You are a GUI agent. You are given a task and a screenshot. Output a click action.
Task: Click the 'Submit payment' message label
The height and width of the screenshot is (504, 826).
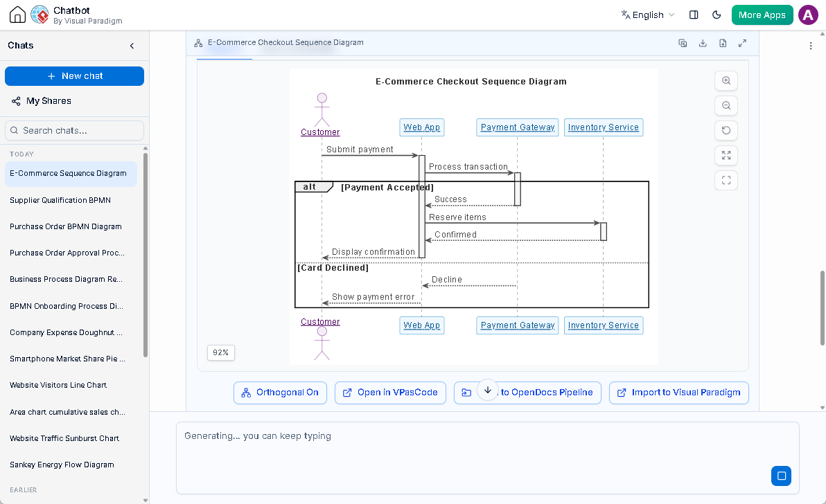point(360,150)
